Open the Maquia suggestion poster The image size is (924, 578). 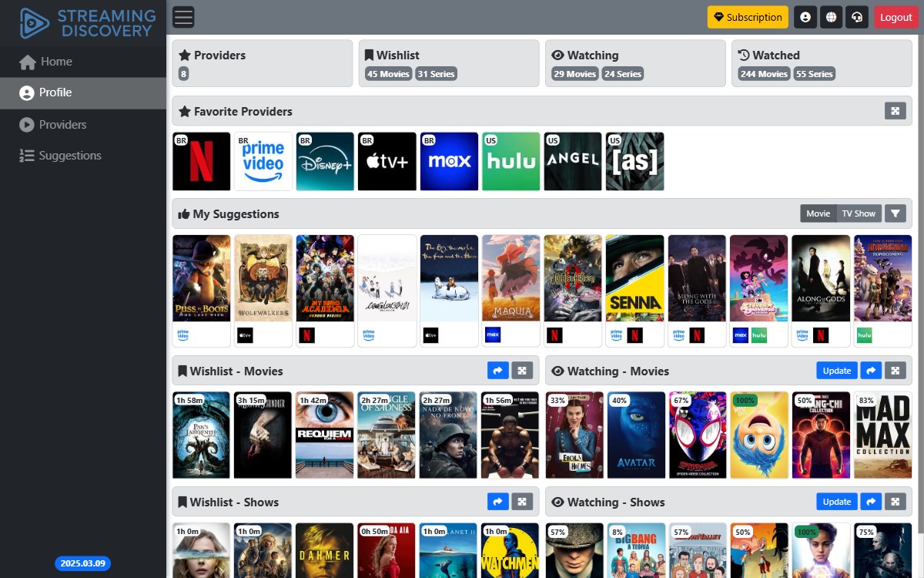coord(511,278)
